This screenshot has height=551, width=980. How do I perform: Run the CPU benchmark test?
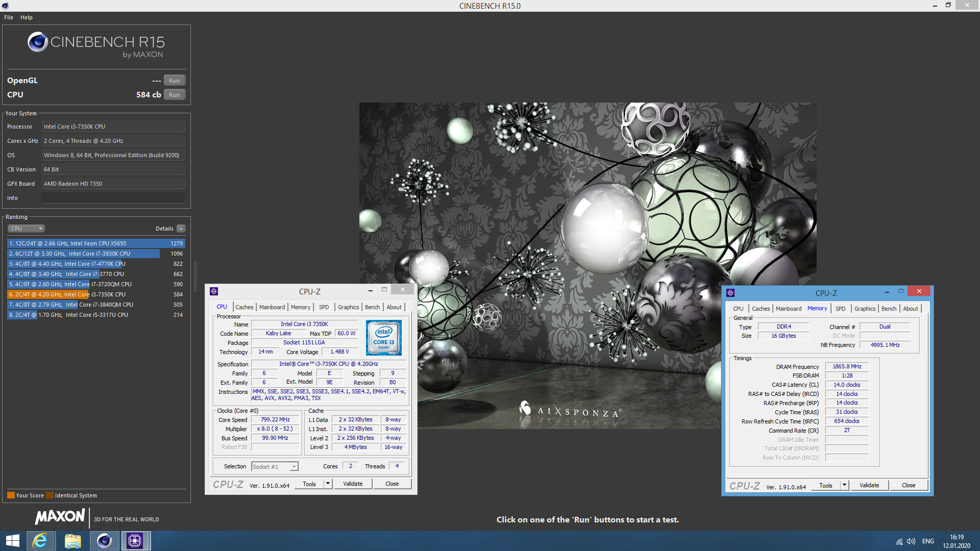[x=175, y=95]
